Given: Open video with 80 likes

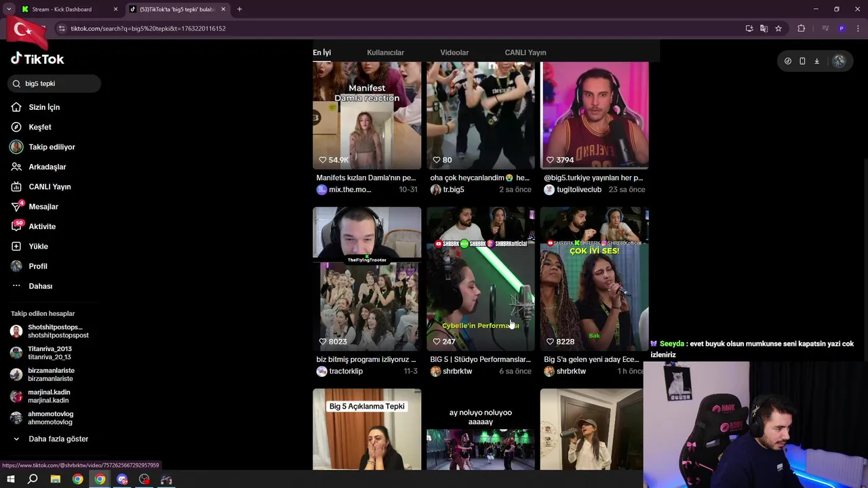Looking at the screenshot, I should click(x=481, y=115).
